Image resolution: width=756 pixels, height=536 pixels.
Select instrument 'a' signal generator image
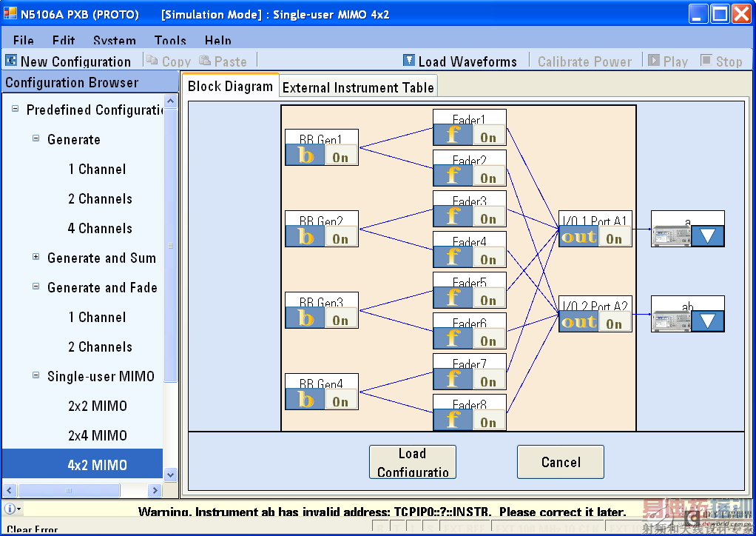pyautogui.click(x=672, y=236)
